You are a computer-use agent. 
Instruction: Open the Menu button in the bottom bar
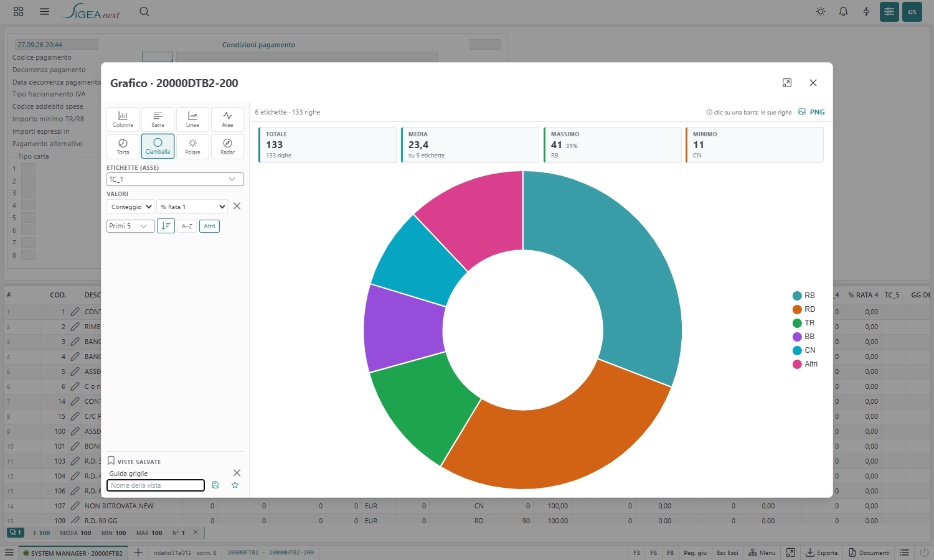click(762, 553)
